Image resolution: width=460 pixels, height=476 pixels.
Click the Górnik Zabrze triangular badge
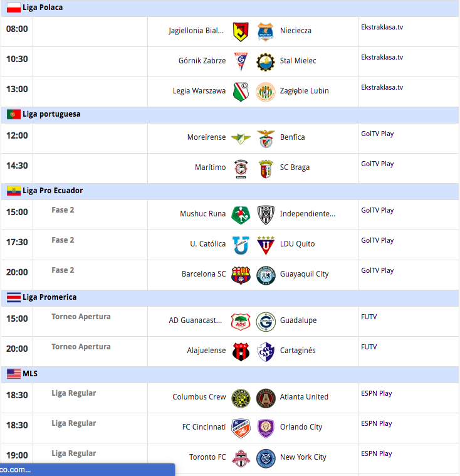point(241,61)
